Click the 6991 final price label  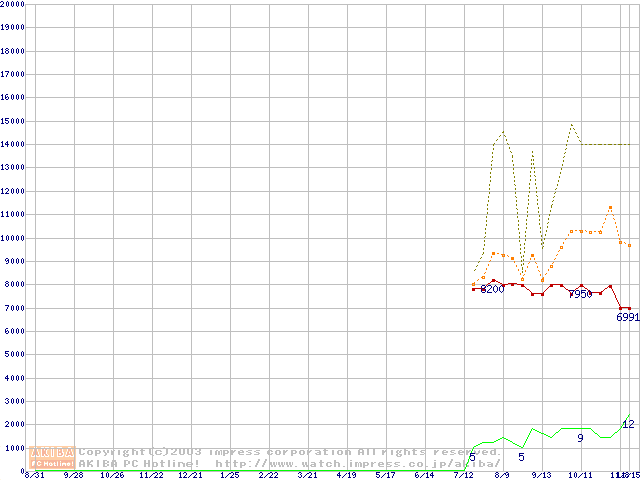pos(627,317)
